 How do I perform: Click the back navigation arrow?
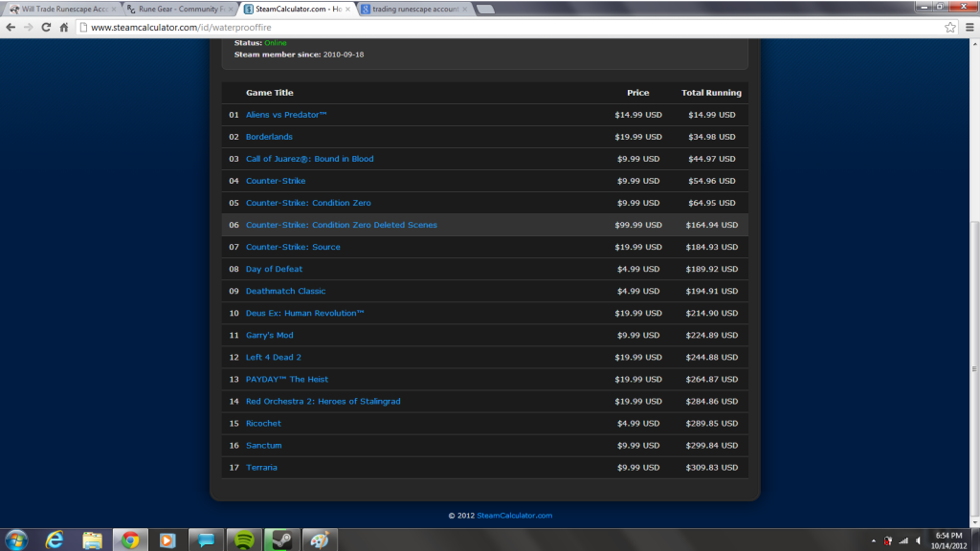pos(11,27)
